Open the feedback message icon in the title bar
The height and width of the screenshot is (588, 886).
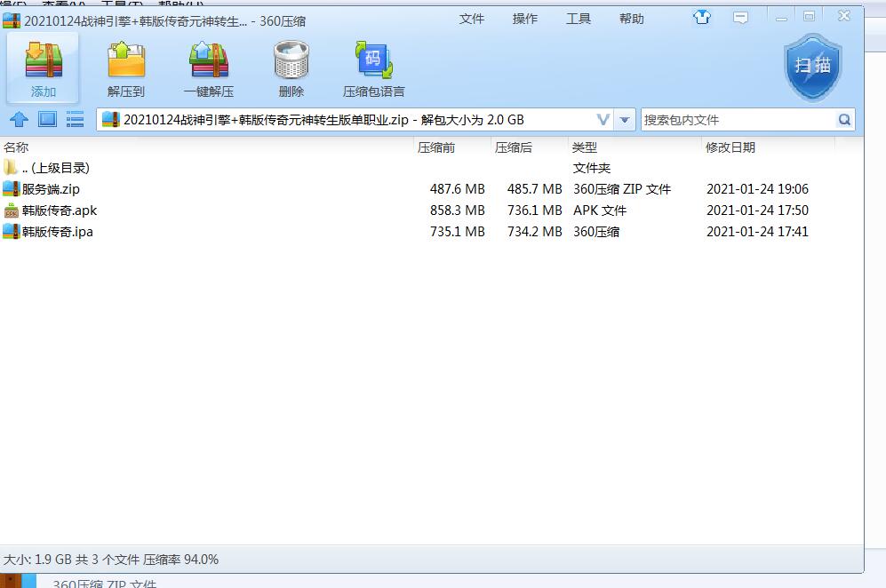[x=740, y=17]
